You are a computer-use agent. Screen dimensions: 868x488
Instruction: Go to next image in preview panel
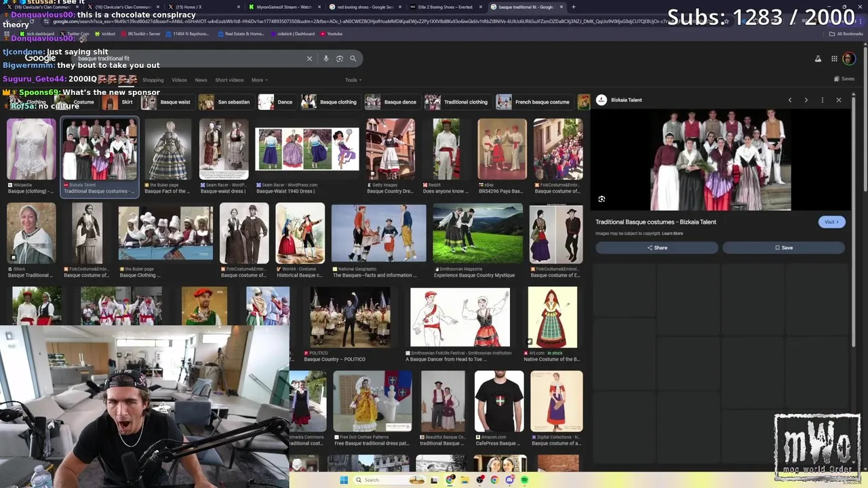click(806, 100)
